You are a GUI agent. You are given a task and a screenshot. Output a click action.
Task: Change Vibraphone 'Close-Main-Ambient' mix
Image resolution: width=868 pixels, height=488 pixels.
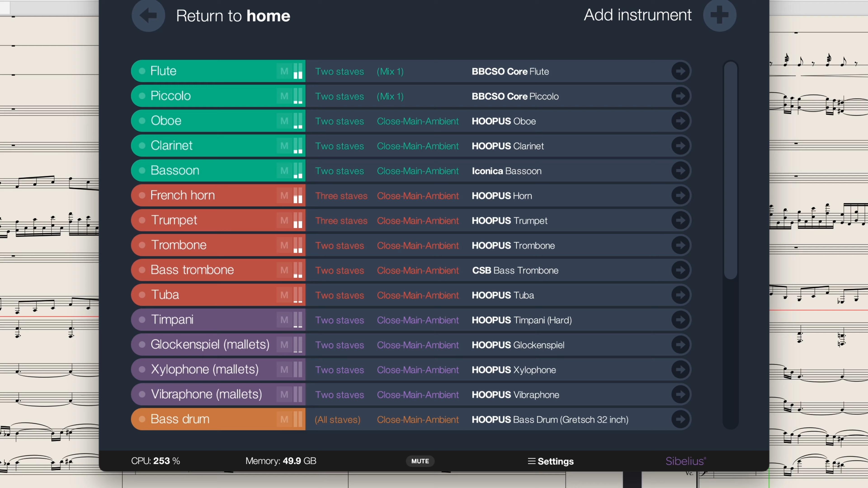click(418, 395)
